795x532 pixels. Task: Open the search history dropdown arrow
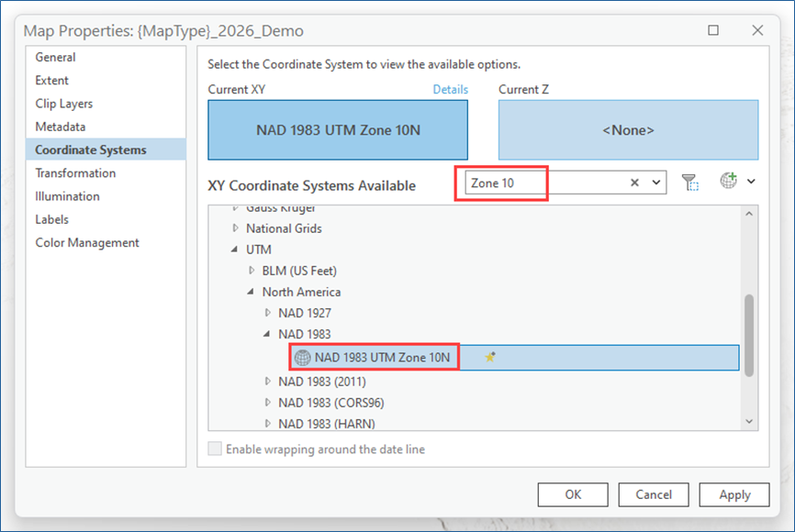click(x=656, y=183)
